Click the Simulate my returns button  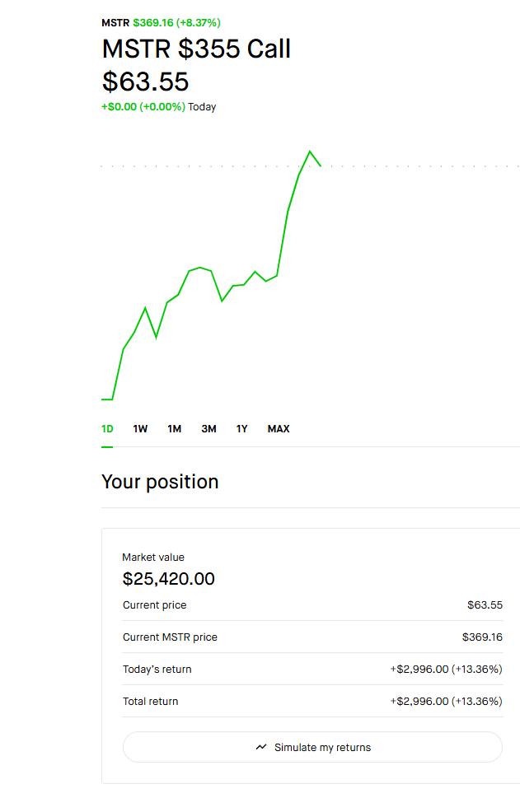[312, 747]
